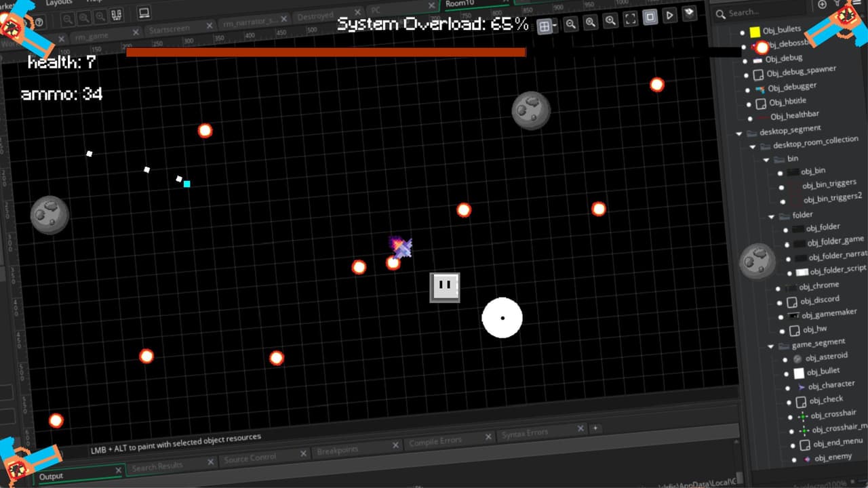Screen dimensions: 868x488
Task: Click the workspace zoom in icon top left
Action: click(100, 16)
